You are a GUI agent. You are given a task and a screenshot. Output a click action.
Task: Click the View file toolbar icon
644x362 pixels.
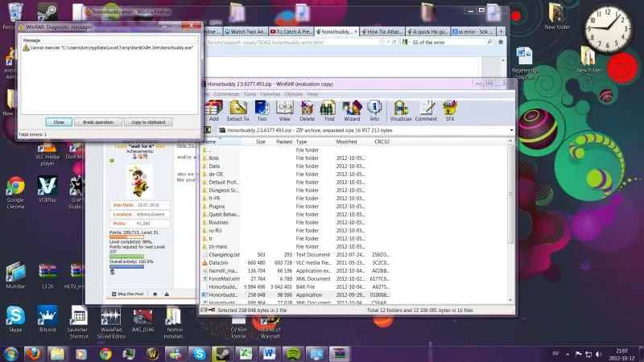tap(284, 110)
